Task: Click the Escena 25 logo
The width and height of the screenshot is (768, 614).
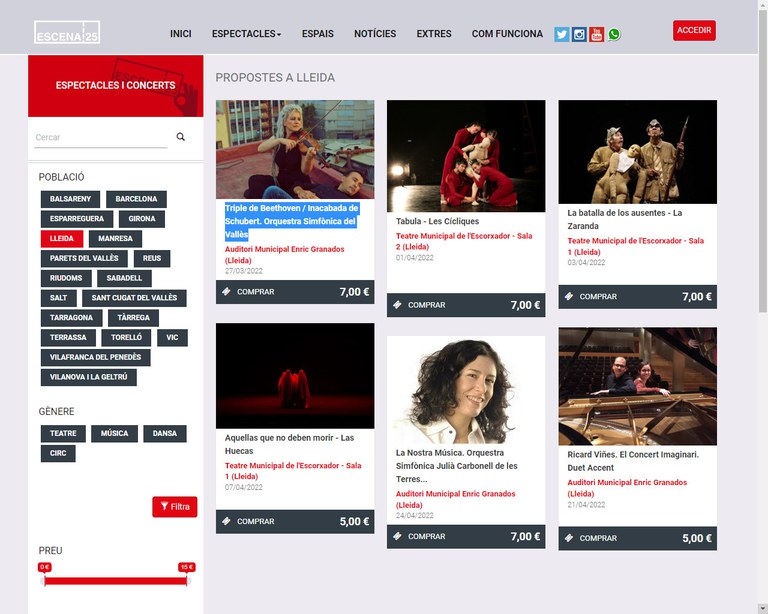Action: (67, 32)
